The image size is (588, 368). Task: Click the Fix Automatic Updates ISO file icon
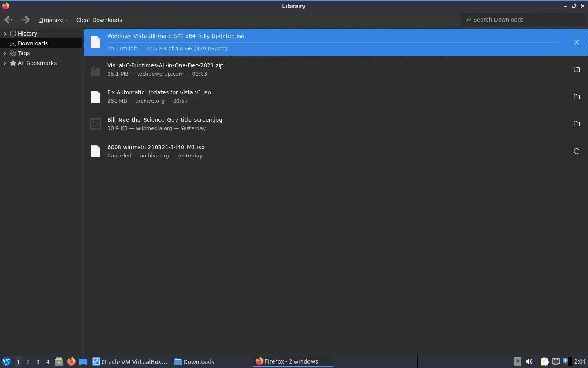pos(95,97)
